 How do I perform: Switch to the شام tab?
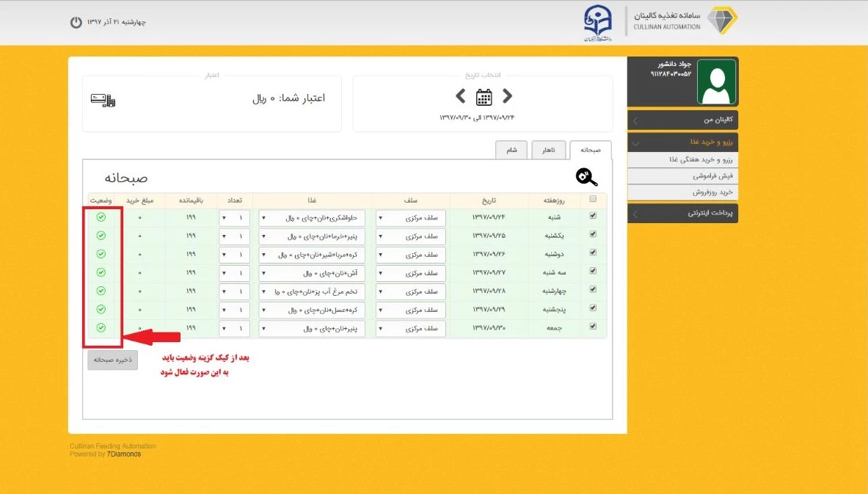point(511,150)
